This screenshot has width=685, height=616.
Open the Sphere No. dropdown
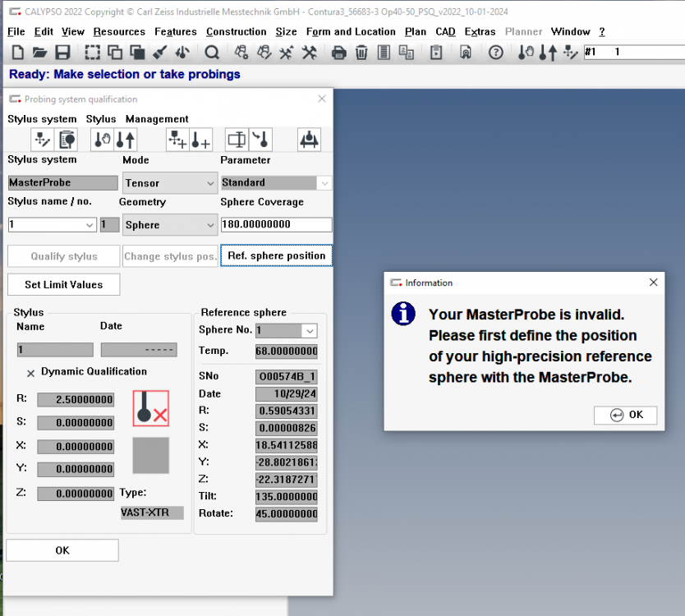pos(286,331)
